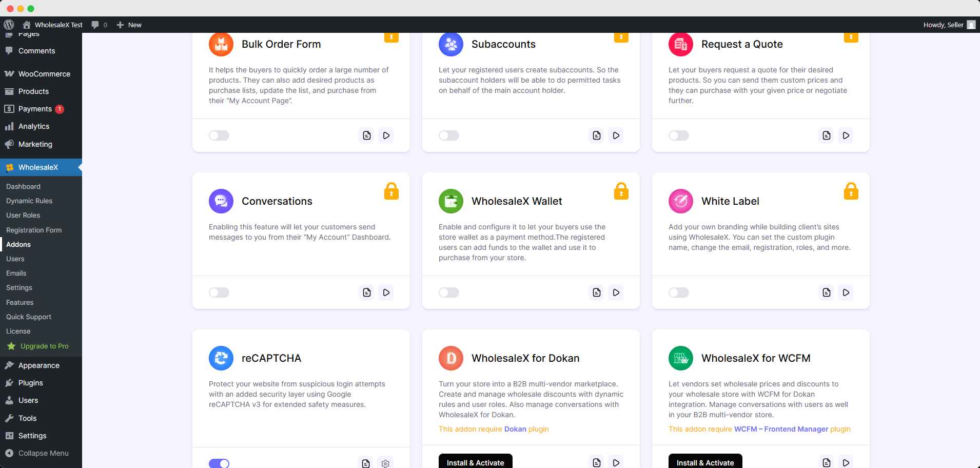Open comments bubble in admin bar
The image size is (980, 468).
coord(99,25)
